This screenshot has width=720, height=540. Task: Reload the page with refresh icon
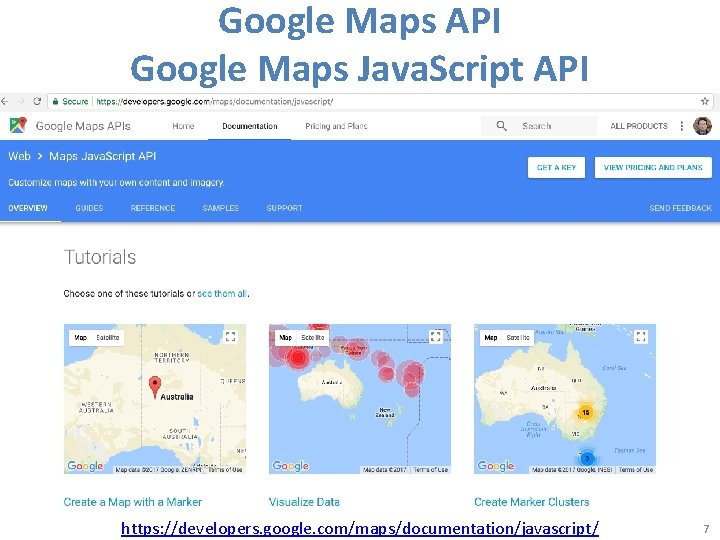[37, 101]
